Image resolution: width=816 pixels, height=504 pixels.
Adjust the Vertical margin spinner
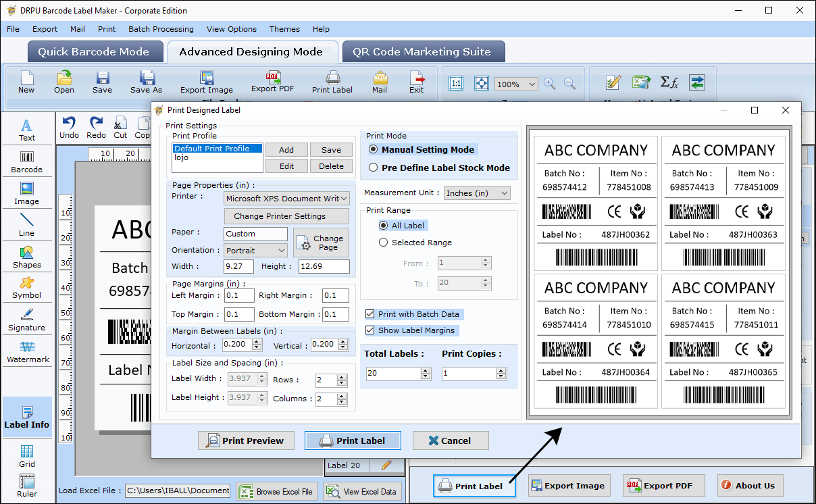342,345
